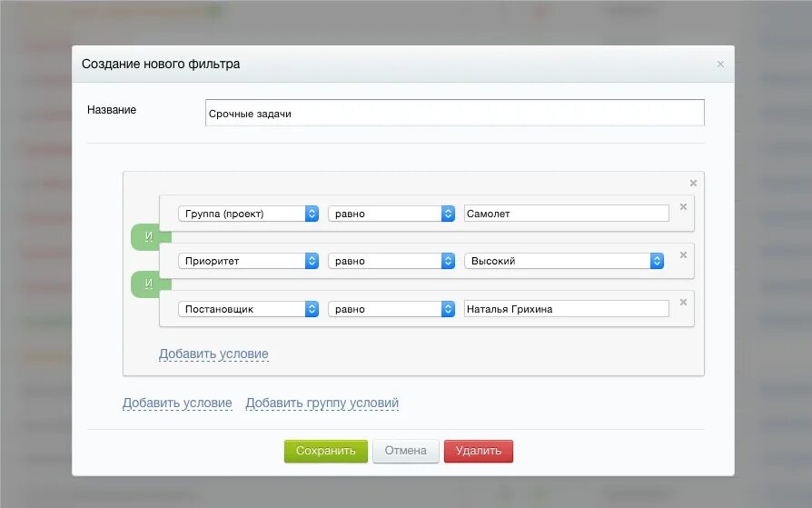Click the red Удалить button
The image size is (812, 508).
click(x=479, y=451)
